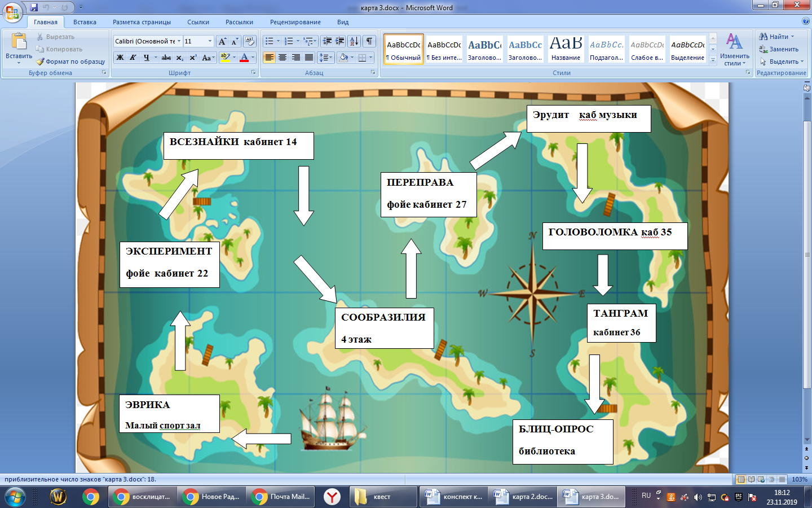Click the Increase Indent icon
The height and width of the screenshot is (508, 812).
[x=340, y=41]
